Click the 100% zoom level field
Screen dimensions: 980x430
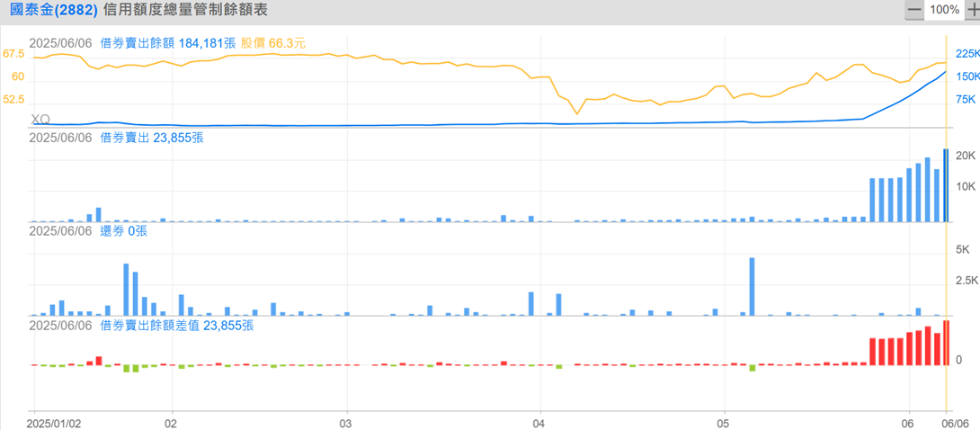[944, 10]
